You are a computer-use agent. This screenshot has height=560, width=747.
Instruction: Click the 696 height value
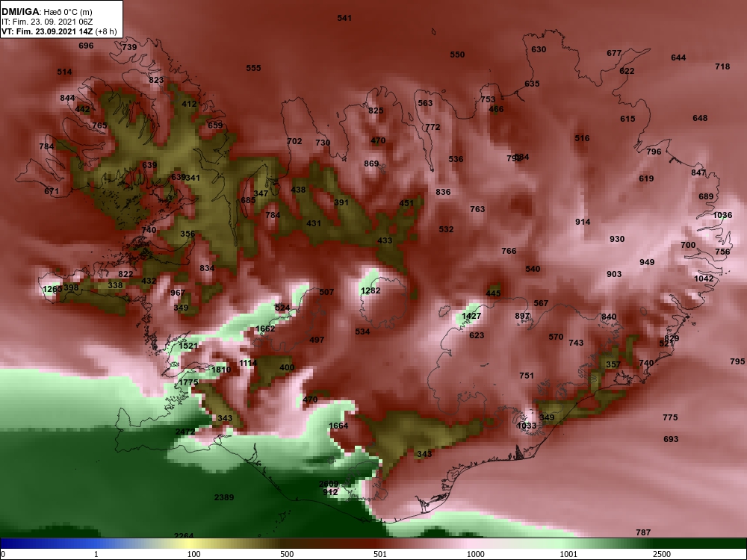pyautogui.click(x=86, y=46)
